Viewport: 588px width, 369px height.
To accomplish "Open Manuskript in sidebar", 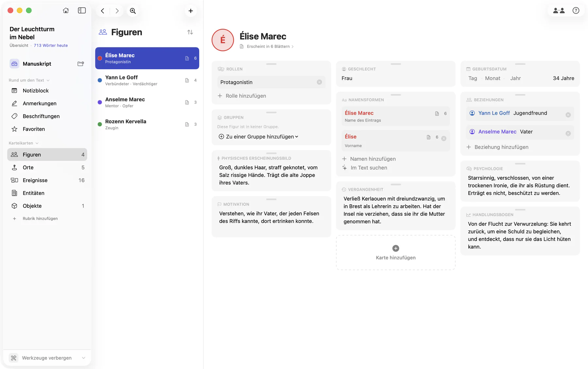I will tap(37, 64).
